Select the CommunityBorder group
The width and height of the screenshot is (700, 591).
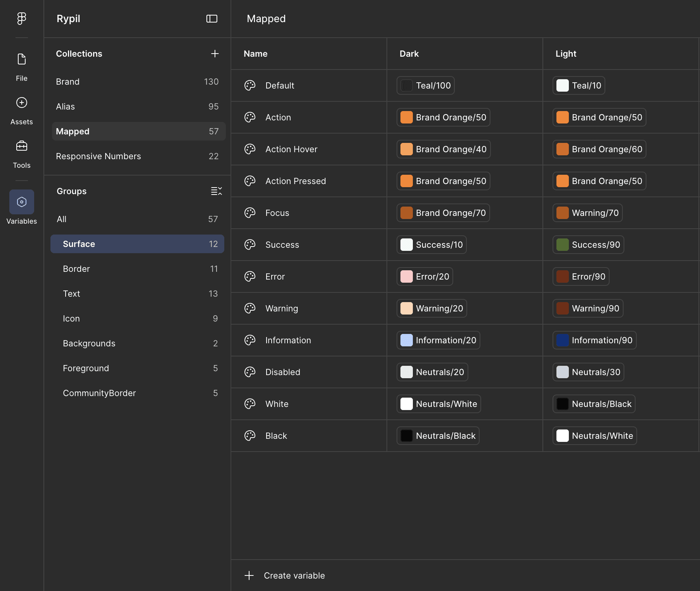(x=137, y=393)
